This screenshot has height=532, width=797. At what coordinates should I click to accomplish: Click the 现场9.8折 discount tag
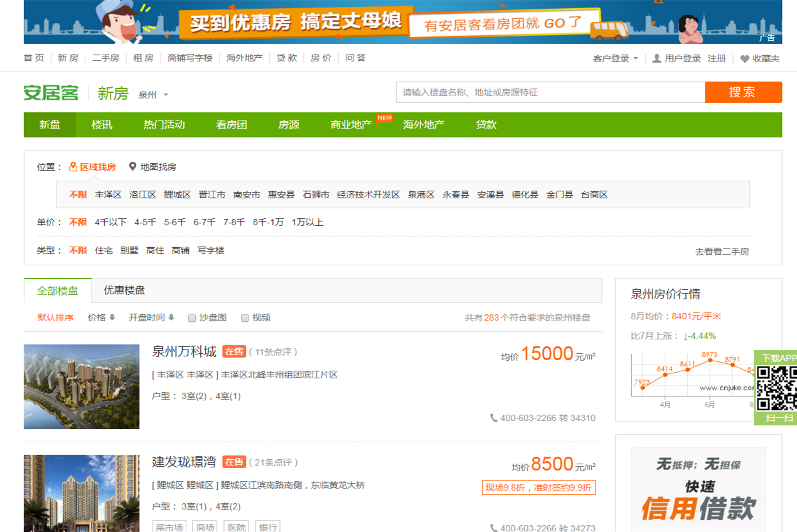[538, 487]
